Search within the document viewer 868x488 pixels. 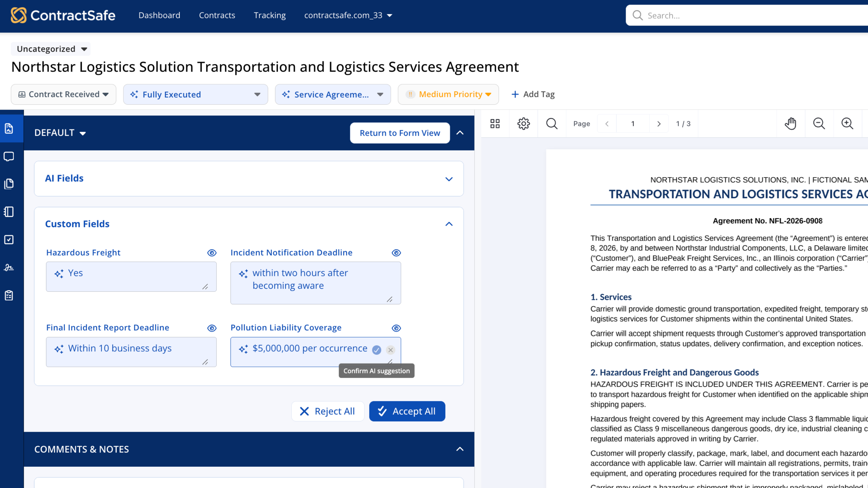[552, 124]
